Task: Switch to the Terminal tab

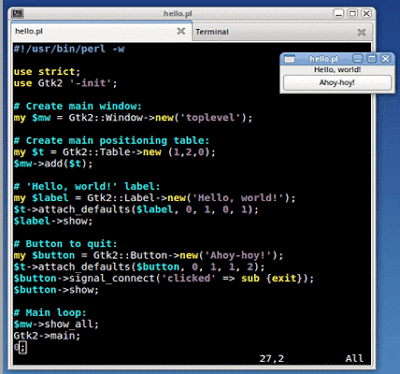Action: (x=282, y=32)
